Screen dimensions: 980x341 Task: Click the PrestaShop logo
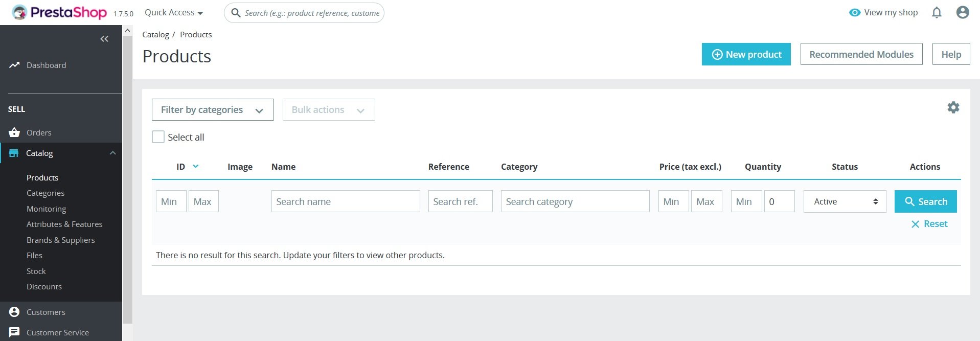click(59, 13)
